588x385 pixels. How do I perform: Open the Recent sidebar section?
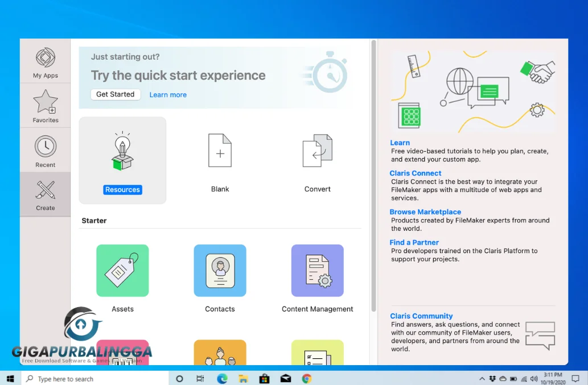46,151
